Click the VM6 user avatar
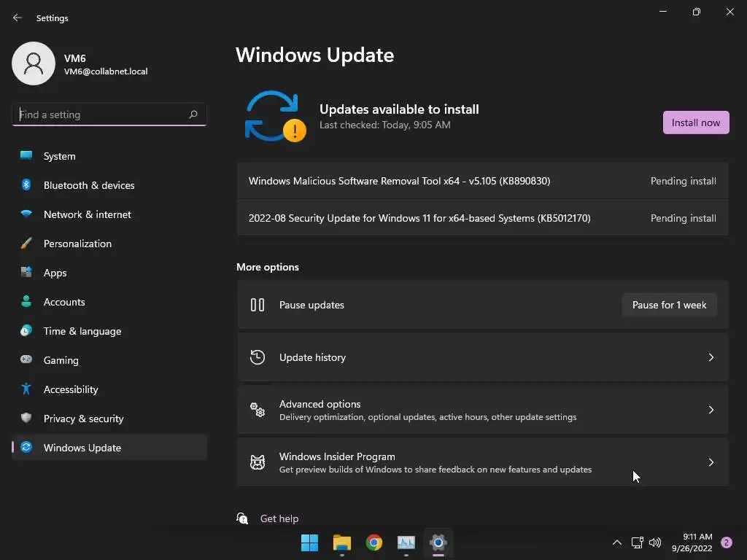This screenshot has height=560, width=747. tap(34, 63)
